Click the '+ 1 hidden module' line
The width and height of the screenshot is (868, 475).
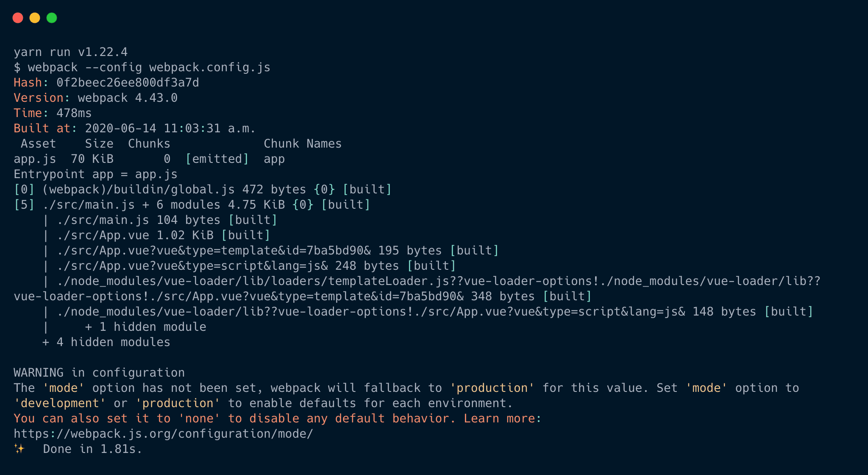pos(146,327)
